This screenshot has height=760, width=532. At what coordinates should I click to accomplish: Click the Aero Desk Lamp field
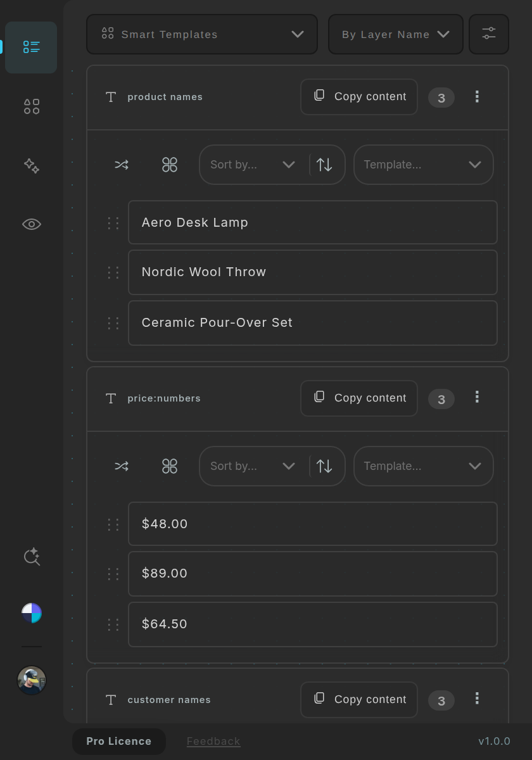click(x=313, y=222)
